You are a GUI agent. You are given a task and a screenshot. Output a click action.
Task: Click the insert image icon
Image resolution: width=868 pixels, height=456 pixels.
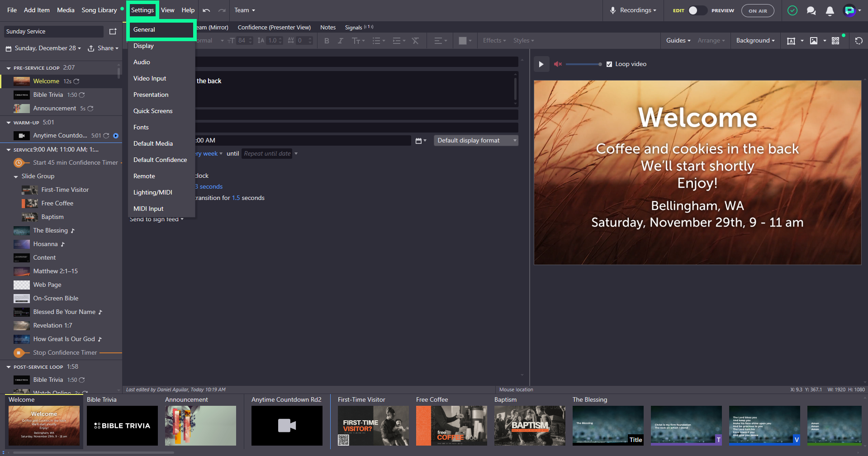tap(814, 41)
